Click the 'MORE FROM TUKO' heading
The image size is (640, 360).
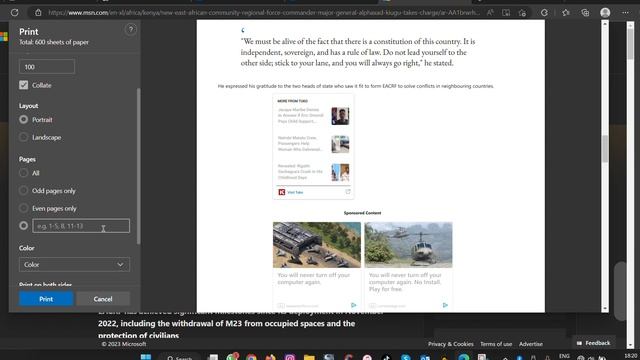(292, 101)
